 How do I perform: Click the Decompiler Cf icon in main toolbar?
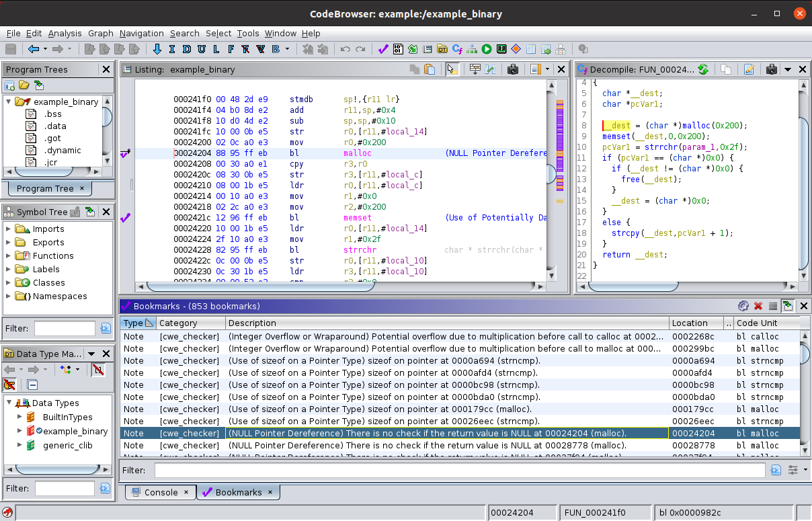click(x=457, y=49)
